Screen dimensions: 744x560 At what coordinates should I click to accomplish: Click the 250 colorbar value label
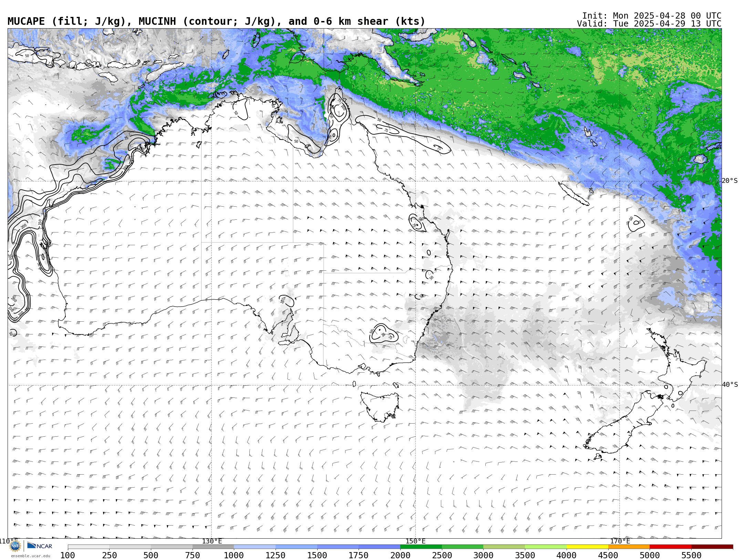pos(109,556)
